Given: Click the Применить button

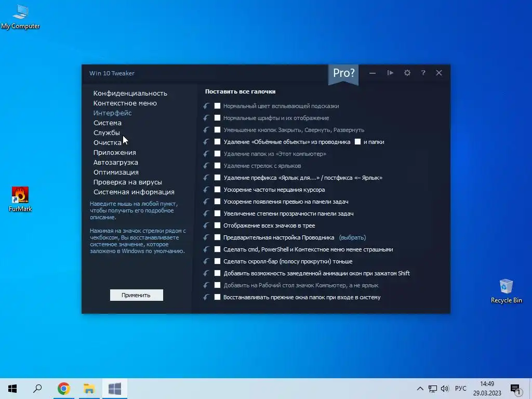Looking at the screenshot, I should (x=137, y=295).
